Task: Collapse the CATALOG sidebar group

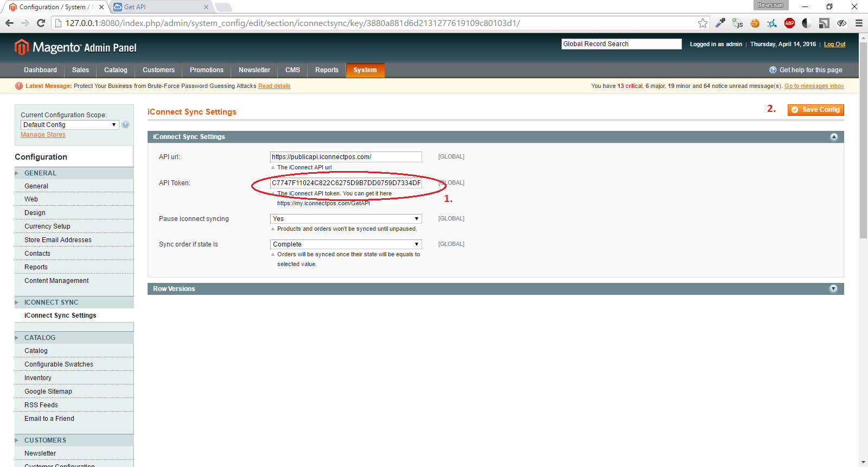Action: coord(74,337)
